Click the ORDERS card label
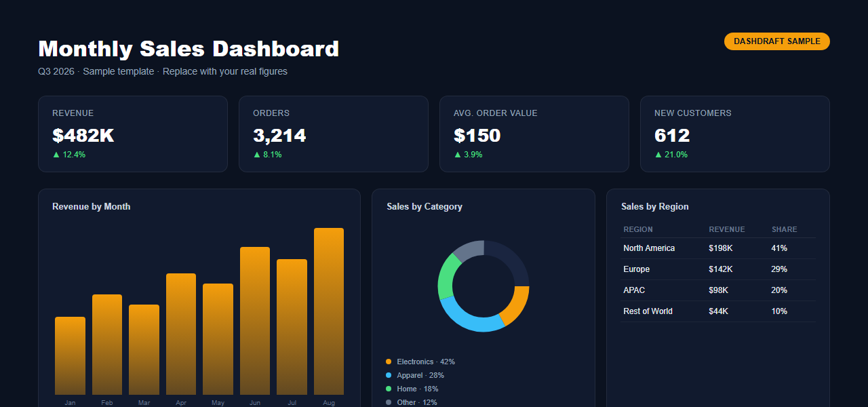The height and width of the screenshot is (407, 868). pyautogui.click(x=271, y=113)
